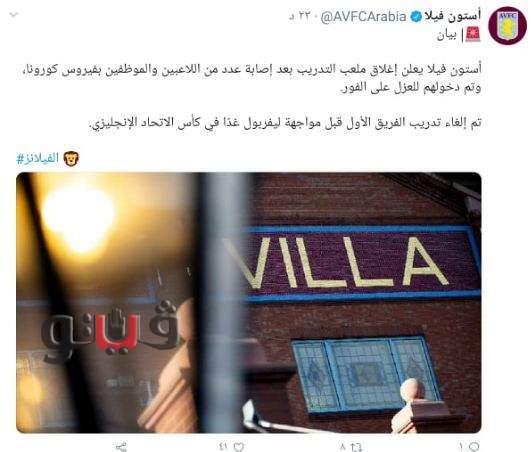
Task: Click the watermark logo on the photo
Action: click(x=109, y=329)
